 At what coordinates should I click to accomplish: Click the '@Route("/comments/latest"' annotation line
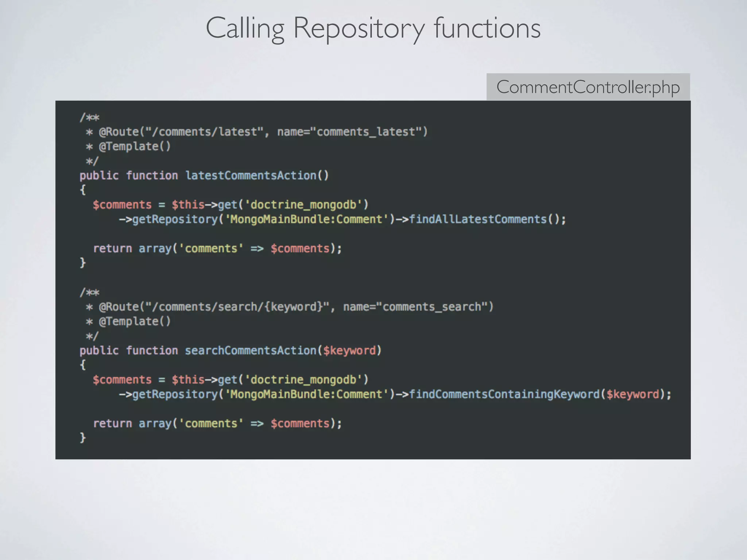click(257, 132)
